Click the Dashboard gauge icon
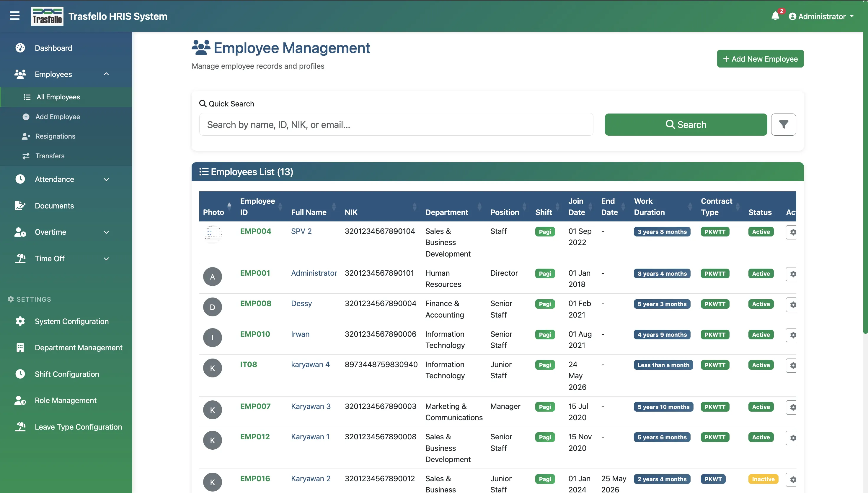 tap(20, 48)
